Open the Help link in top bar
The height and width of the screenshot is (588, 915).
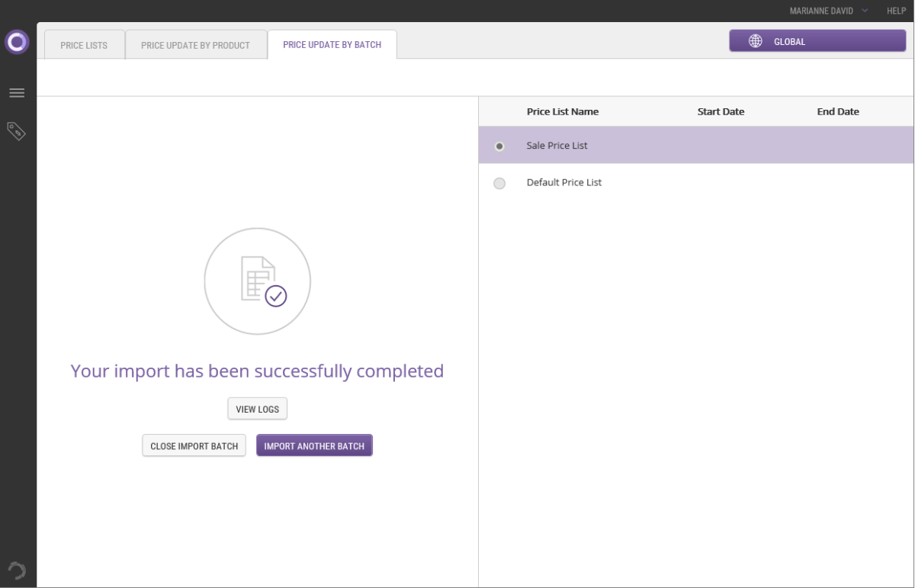[896, 11]
